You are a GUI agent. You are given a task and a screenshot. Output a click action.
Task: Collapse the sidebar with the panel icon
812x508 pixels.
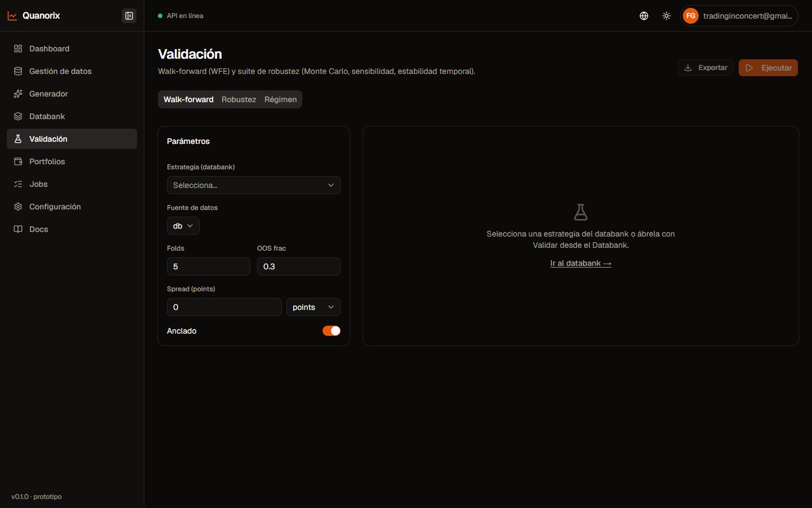[129, 16]
